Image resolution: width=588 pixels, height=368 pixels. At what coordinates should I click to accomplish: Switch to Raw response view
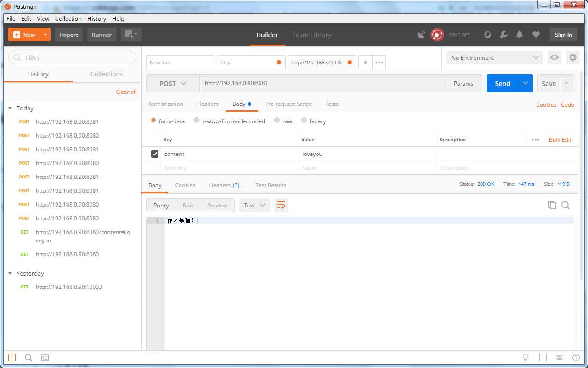pos(188,205)
